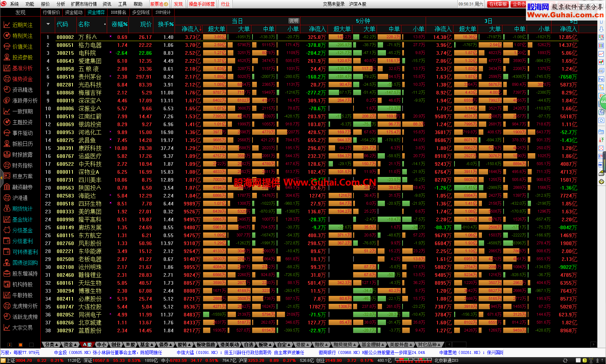Expand the 港股 tab menu at bottom
The height and width of the screenshot is (364, 606).
pyautogui.click(x=303, y=345)
